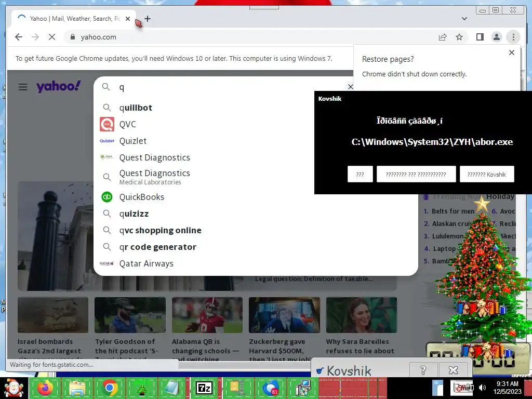Open the Belts for men trending link

click(x=453, y=211)
